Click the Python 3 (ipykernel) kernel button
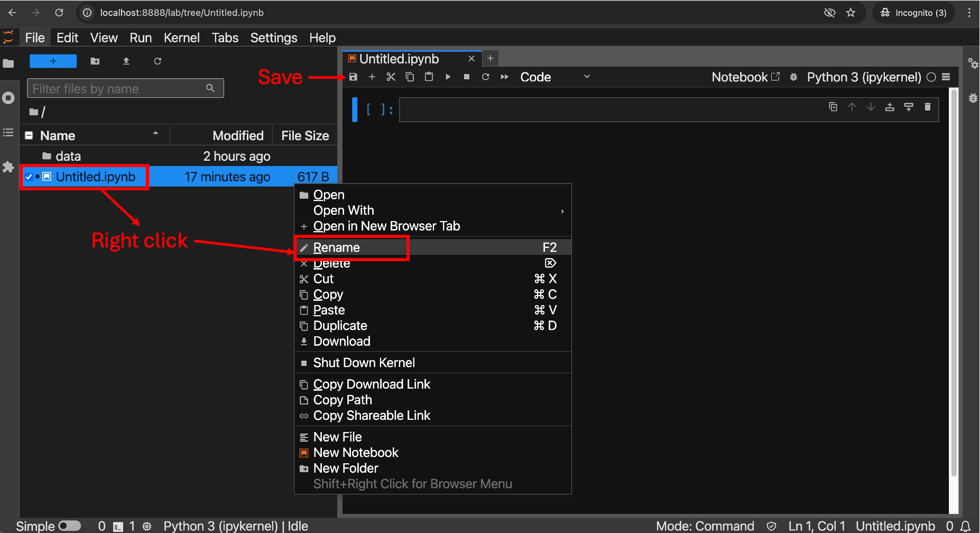This screenshot has height=533, width=980. click(863, 77)
